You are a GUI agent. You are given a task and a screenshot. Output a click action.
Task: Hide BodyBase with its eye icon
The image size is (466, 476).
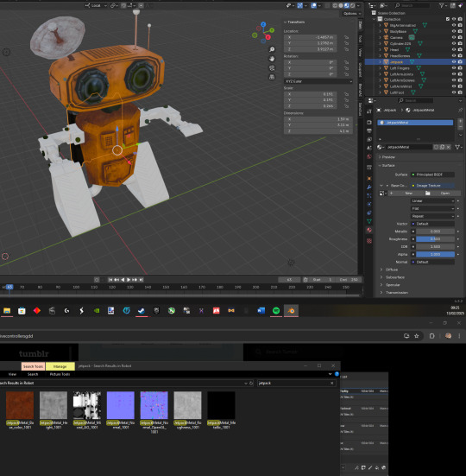pos(454,31)
